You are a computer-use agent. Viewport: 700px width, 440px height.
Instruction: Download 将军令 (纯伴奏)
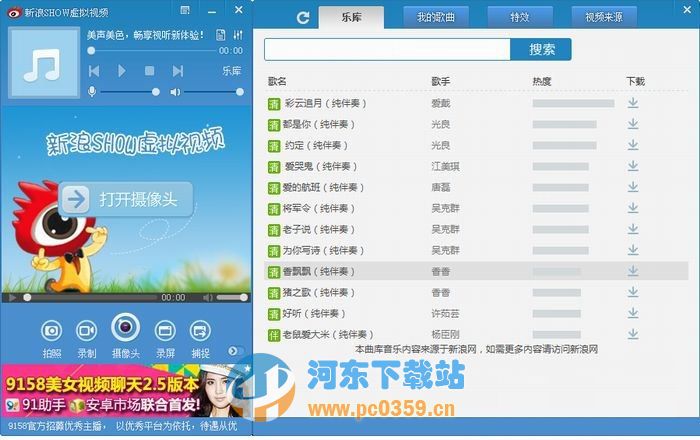click(x=633, y=208)
